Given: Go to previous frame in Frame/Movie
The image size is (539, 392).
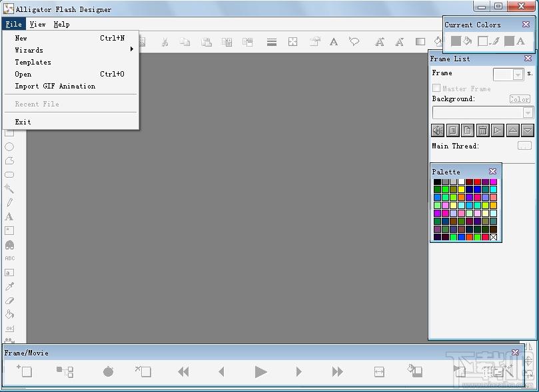Looking at the screenshot, I should click(221, 372).
